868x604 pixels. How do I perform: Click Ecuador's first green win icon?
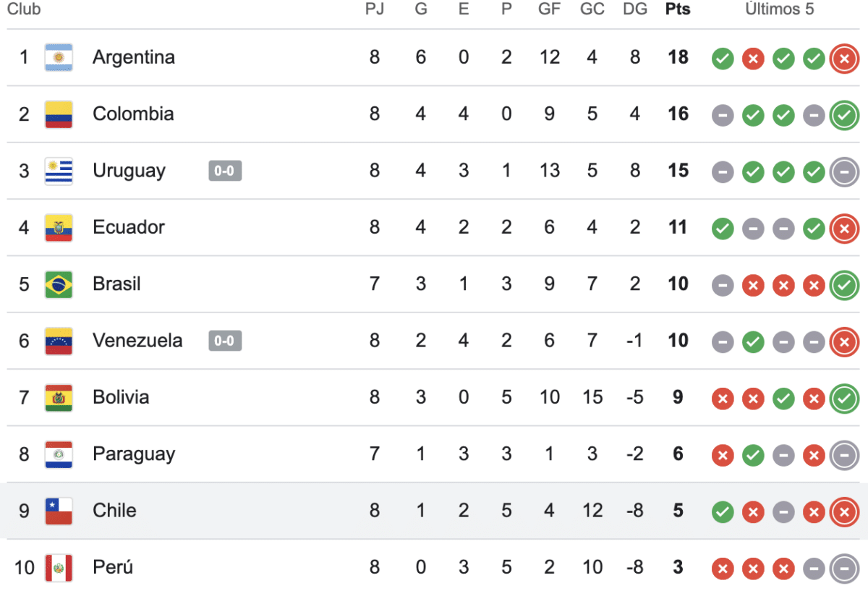tap(722, 228)
